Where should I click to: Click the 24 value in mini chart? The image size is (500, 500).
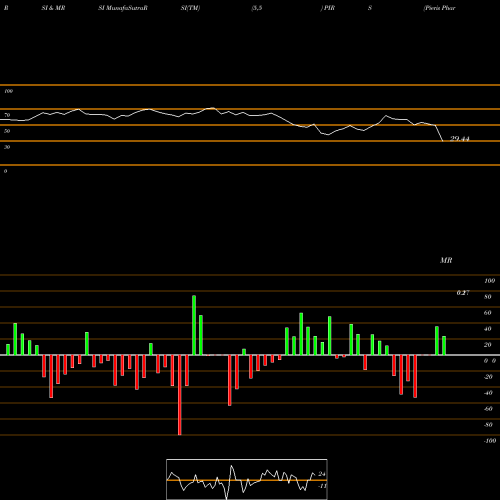pyautogui.click(x=322, y=474)
